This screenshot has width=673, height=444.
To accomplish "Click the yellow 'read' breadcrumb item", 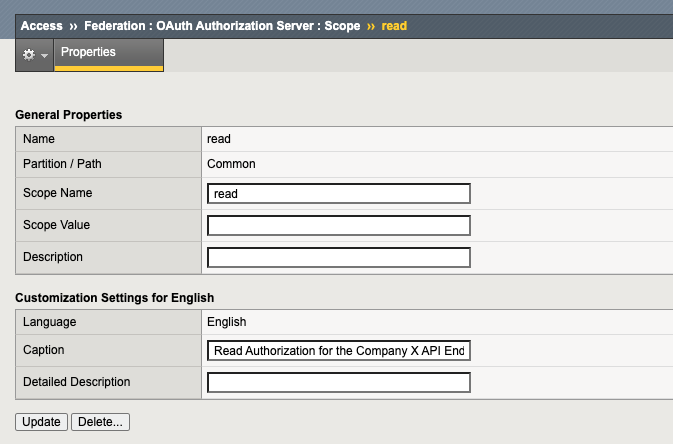I will (394, 25).
